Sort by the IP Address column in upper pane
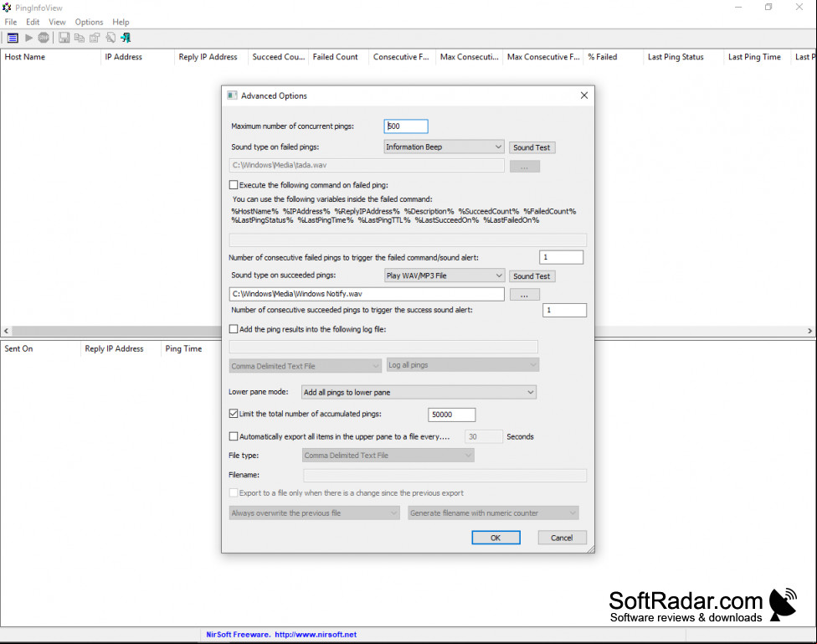817x644 pixels. (137, 57)
